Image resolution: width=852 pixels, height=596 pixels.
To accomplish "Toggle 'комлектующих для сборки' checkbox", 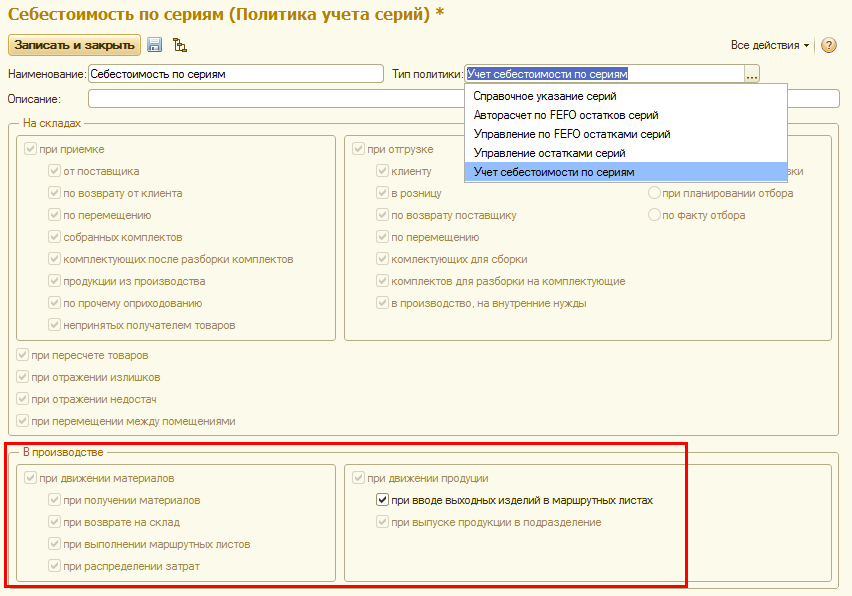I will (x=383, y=259).
